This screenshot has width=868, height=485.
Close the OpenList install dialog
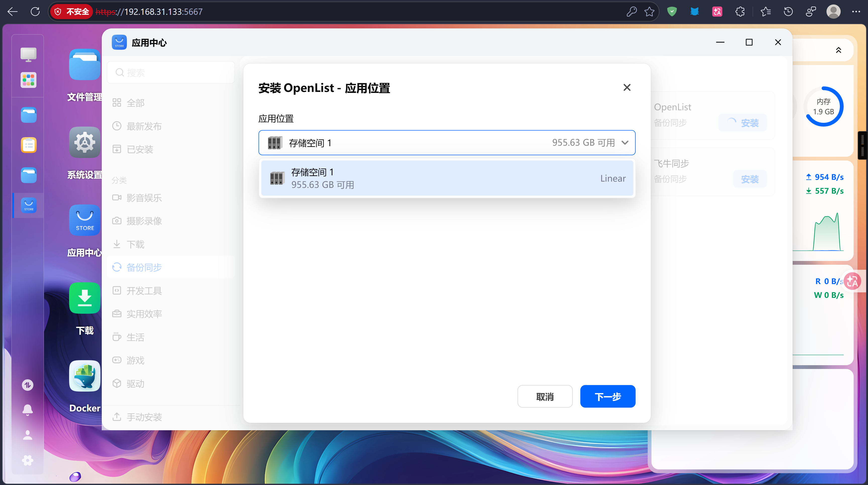[x=627, y=88]
